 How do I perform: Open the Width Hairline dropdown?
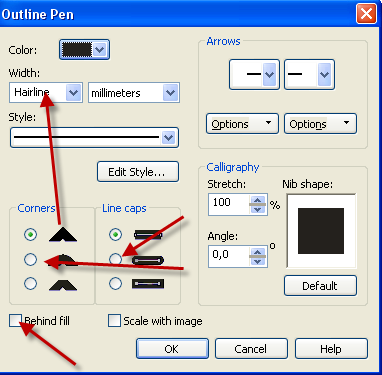73,93
